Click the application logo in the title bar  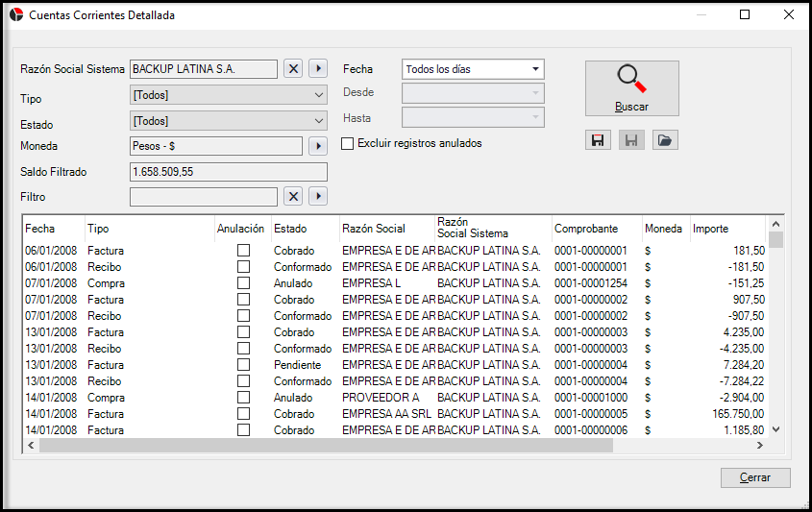coord(16,14)
